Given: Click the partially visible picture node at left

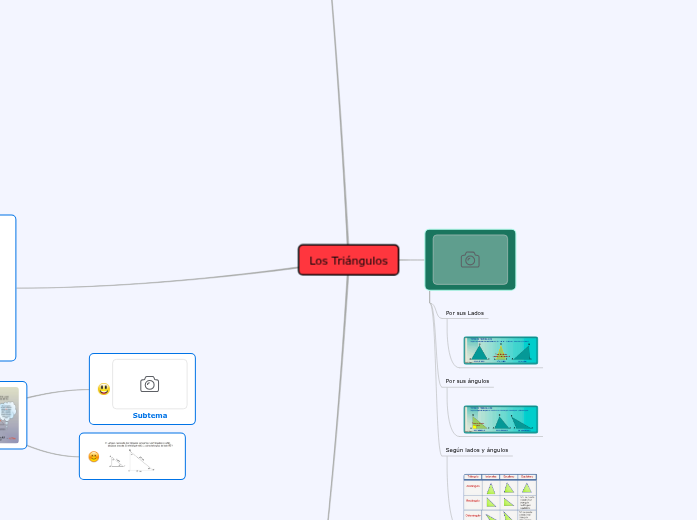Looking at the screenshot, I should 10,415.
